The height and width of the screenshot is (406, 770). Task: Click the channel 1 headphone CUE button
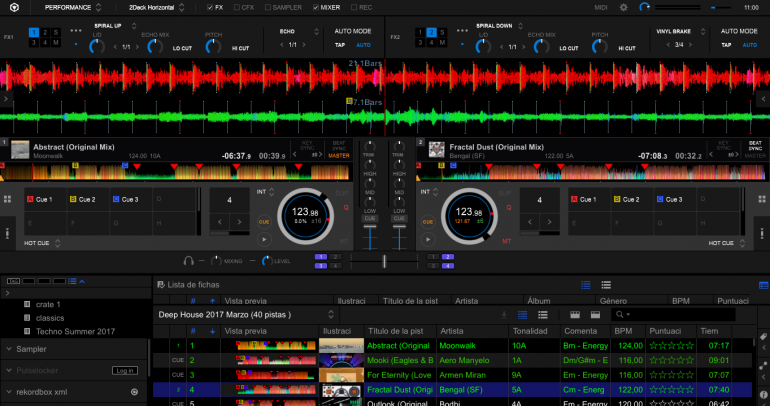tap(370, 218)
